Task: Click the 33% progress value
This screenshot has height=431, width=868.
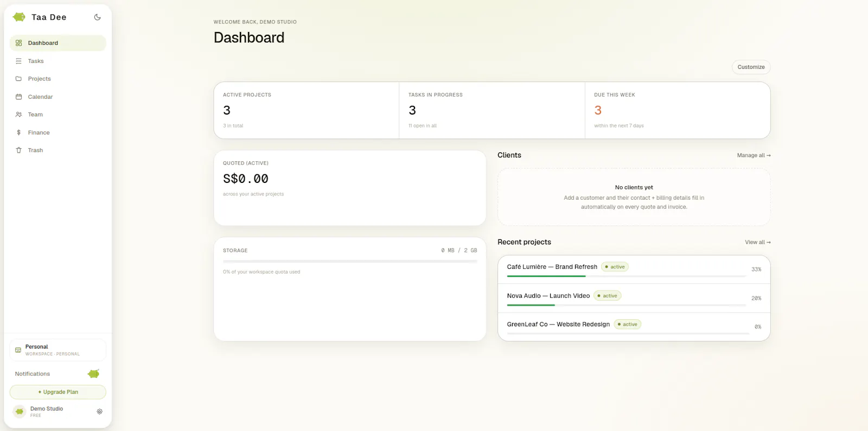Action: coord(756,269)
